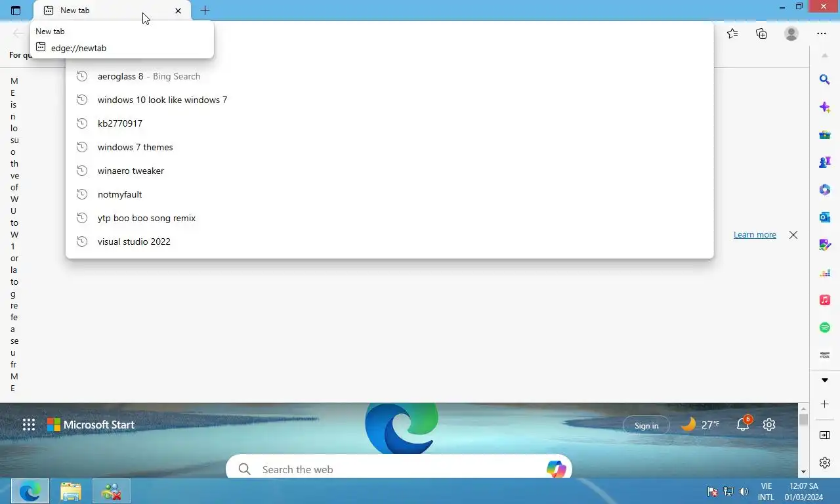The width and height of the screenshot is (840, 504).
Task: Open the Tools briefcase sidebar icon
Action: click(825, 135)
